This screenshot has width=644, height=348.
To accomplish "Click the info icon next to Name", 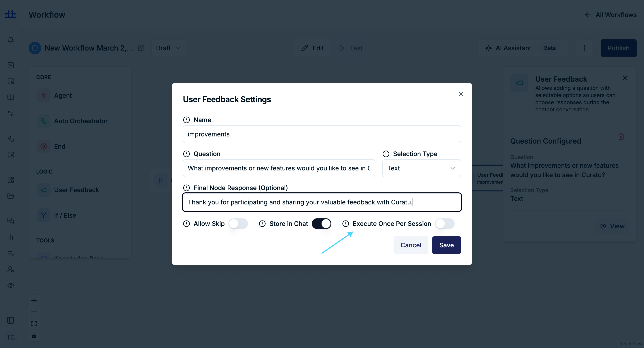I will click(186, 120).
